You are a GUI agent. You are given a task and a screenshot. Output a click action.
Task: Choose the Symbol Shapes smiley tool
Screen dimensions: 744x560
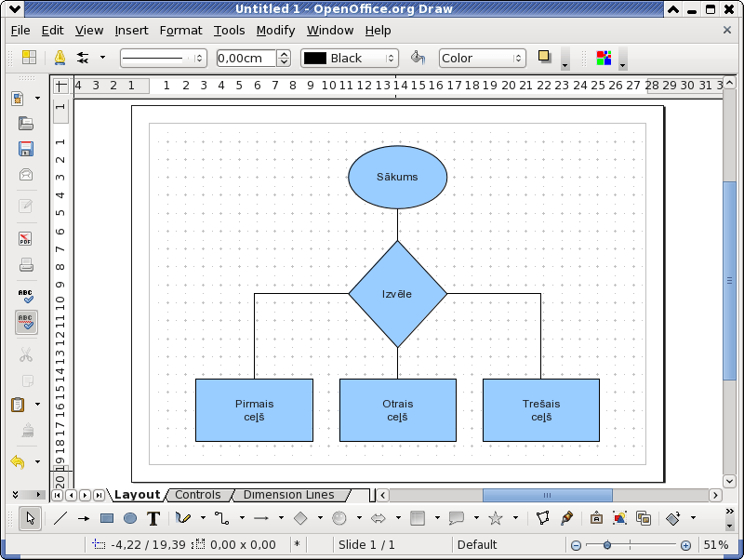pos(339,518)
